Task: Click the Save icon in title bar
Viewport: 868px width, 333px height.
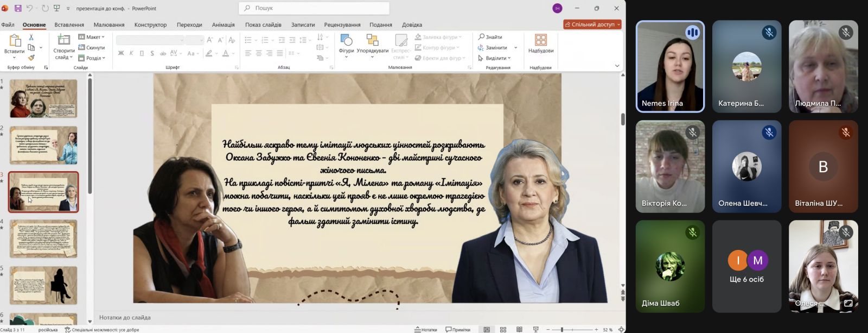Action: pos(18,8)
